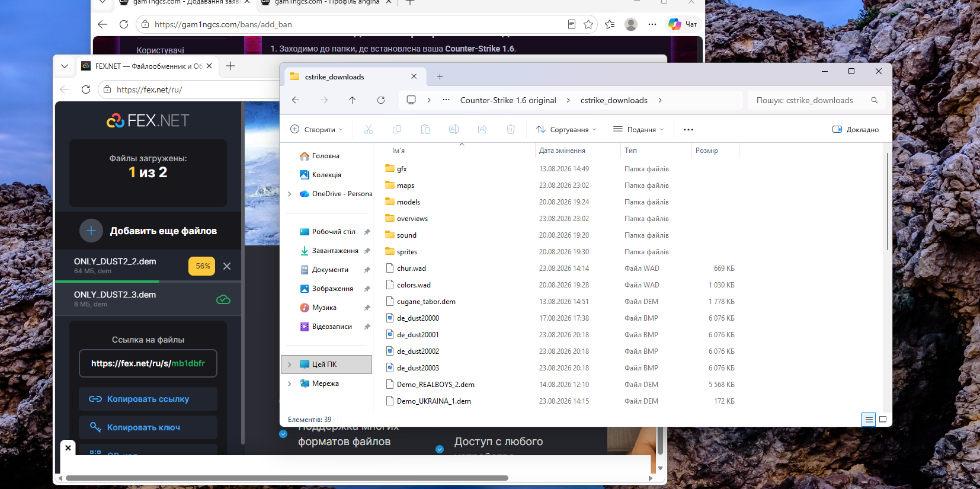Screen dimensions: 980x489
Task: Reload the FEX.NET browser page
Action: coord(86,90)
